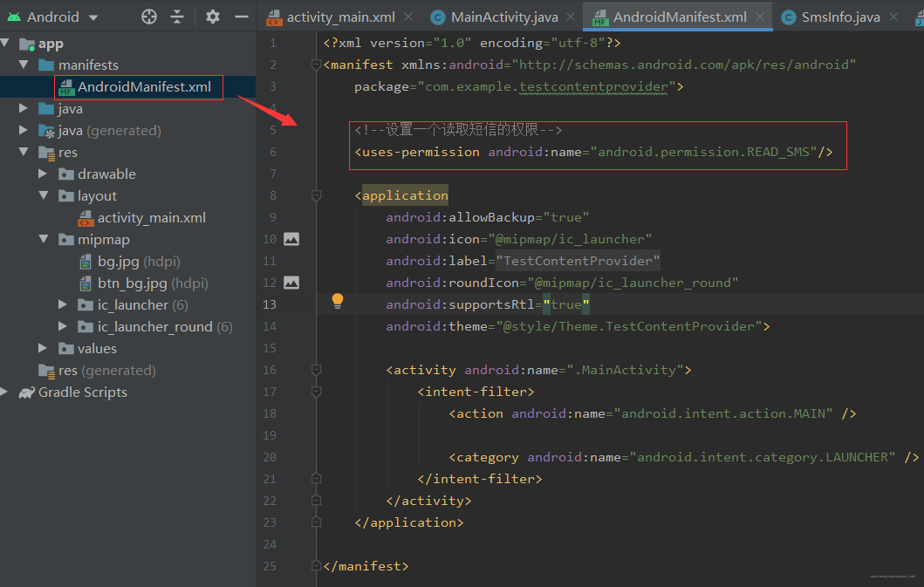The height and width of the screenshot is (587, 924).
Task: Click the closing </manifest> tag
Action: 366,566
